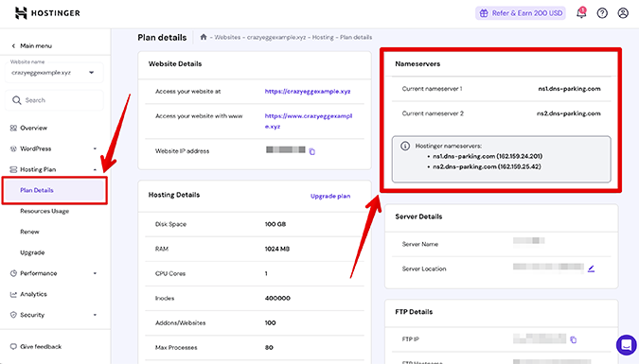The width and height of the screenshot is (639, 364).
Task: Click the Security shield icon
Action: pyautogui.click(x=13, y=315)
